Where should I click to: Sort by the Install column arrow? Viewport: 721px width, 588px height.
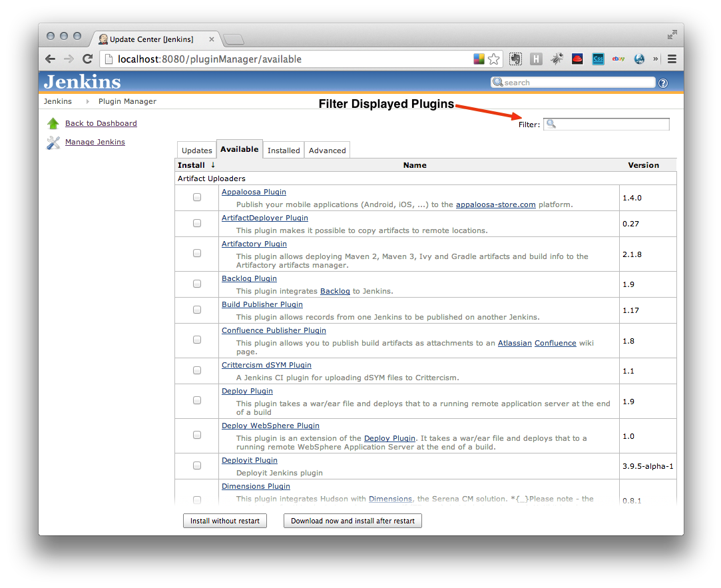[x=213, y=164]
